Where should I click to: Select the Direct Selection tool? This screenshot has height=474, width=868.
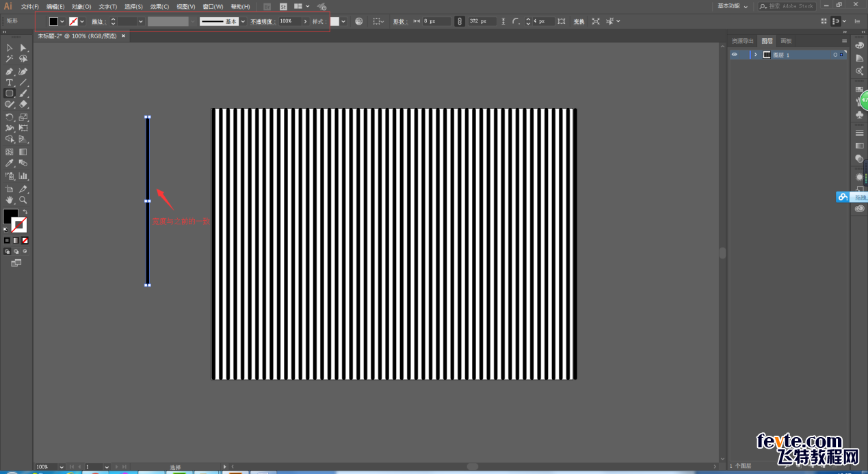[23, 48]
